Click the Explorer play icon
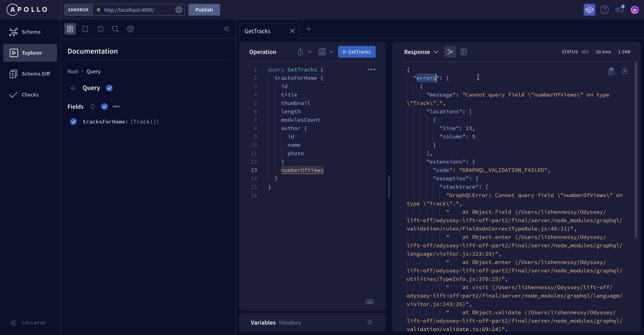The width and height of the screenshot is (644, 335). coord(13,53)
